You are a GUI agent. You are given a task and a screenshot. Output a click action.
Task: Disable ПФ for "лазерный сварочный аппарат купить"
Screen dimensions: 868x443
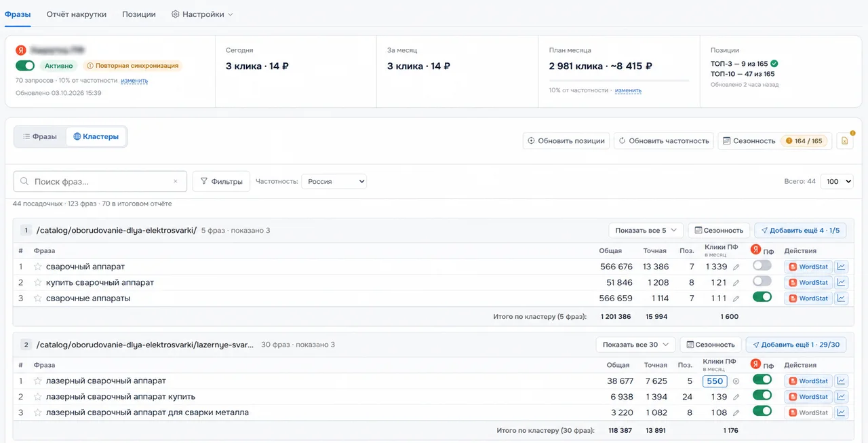pyautogui.click(x=762, y=395)
